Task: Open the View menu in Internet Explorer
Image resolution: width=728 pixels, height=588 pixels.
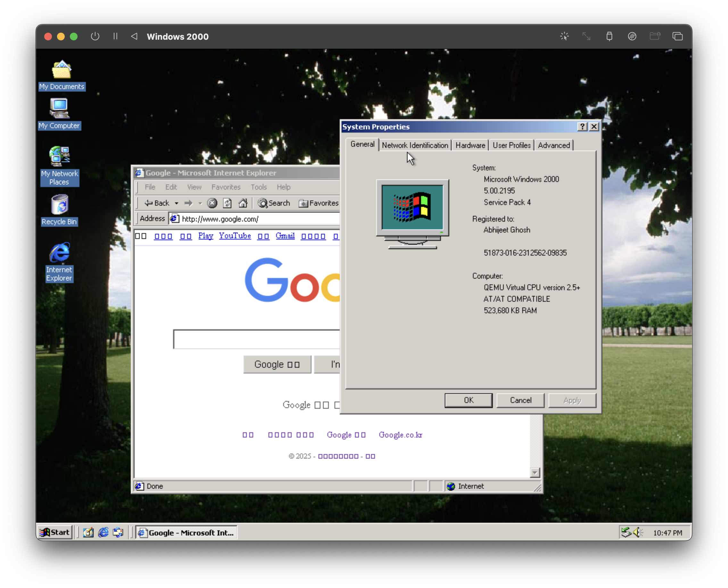Action: click(x=194, y=187)
